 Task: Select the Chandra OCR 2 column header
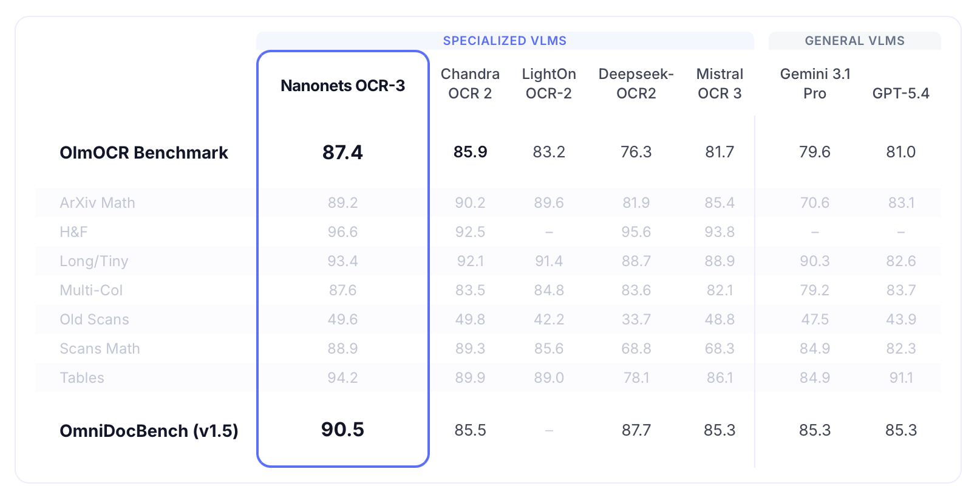click(470, 83)
